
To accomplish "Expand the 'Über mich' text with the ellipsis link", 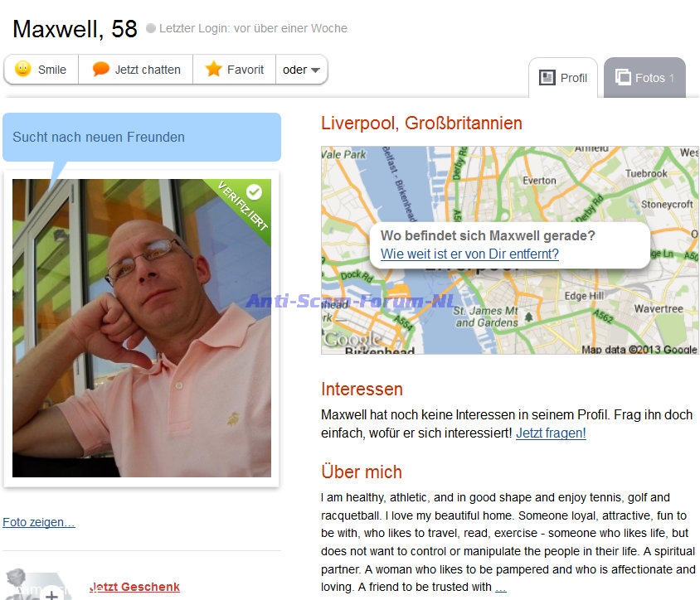I will [x=501, y=588].
